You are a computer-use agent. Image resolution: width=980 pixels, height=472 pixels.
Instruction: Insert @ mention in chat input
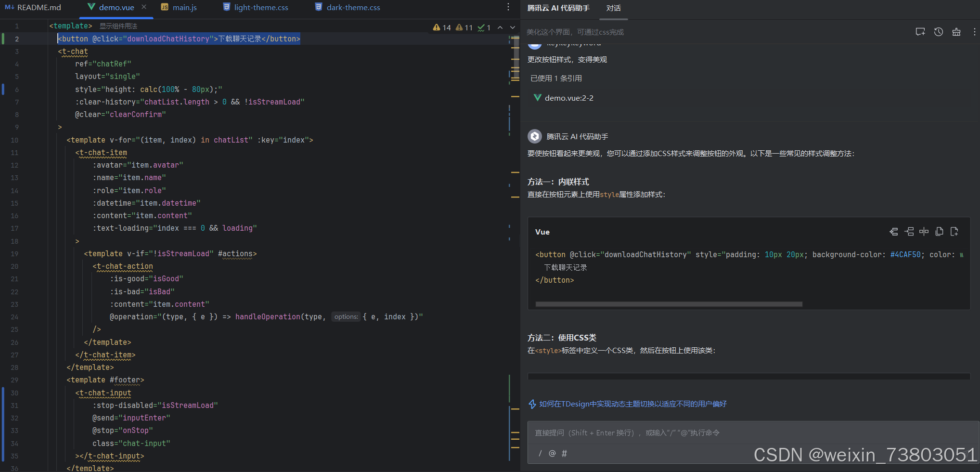[x=552, y=453]
